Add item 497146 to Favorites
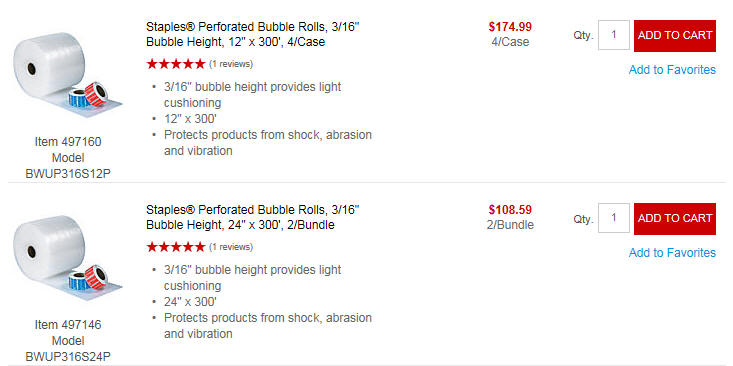Image resolution: width=733 pixels, height=366 pixels. [672, 253]
